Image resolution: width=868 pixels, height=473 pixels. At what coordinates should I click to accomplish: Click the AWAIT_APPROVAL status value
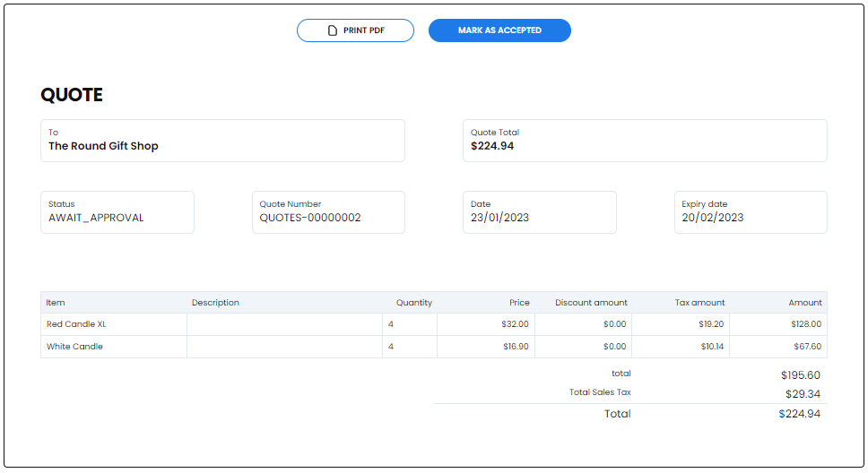click(96, 218)
